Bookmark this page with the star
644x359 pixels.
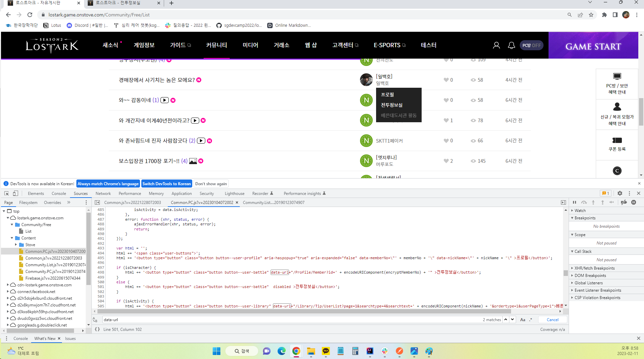click(x=591, y=15)
